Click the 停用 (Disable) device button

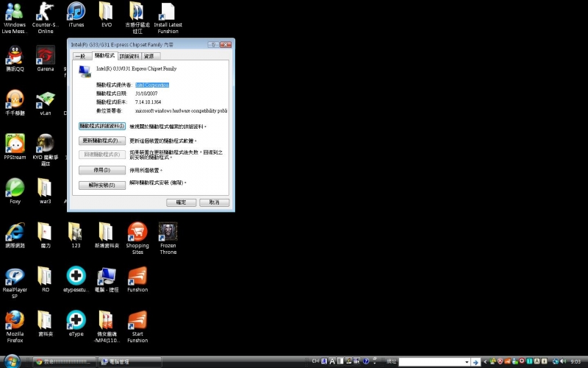coord(102,170)
